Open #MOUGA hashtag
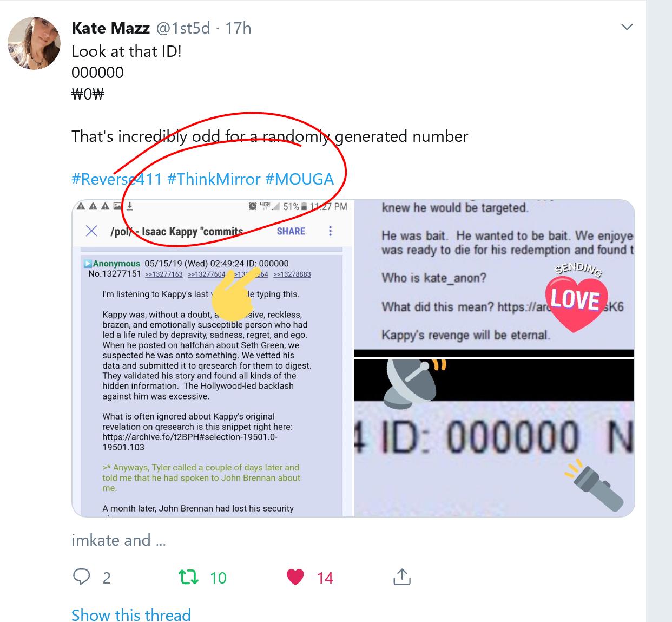The width and height of the screenshot is (672, 622). [x=300, y=179]
